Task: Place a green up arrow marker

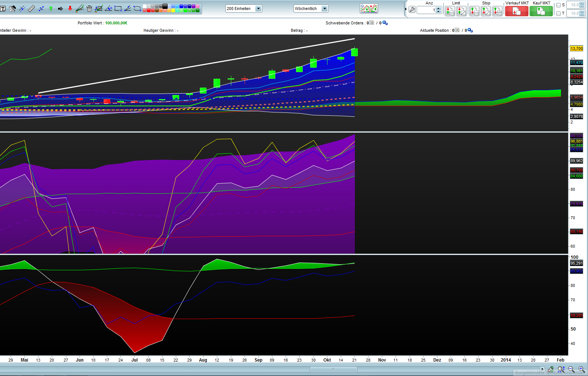Action: tap(51, 9)
